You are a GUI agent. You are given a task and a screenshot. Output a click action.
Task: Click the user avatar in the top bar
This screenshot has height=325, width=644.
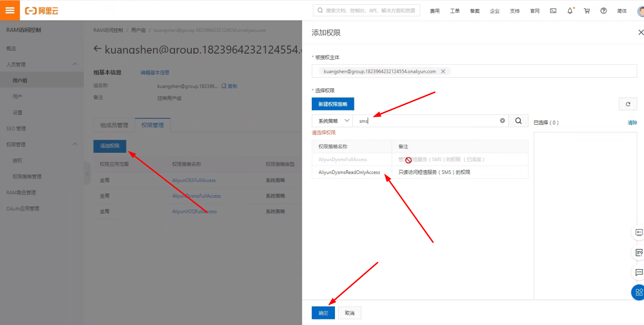point(640,11)
